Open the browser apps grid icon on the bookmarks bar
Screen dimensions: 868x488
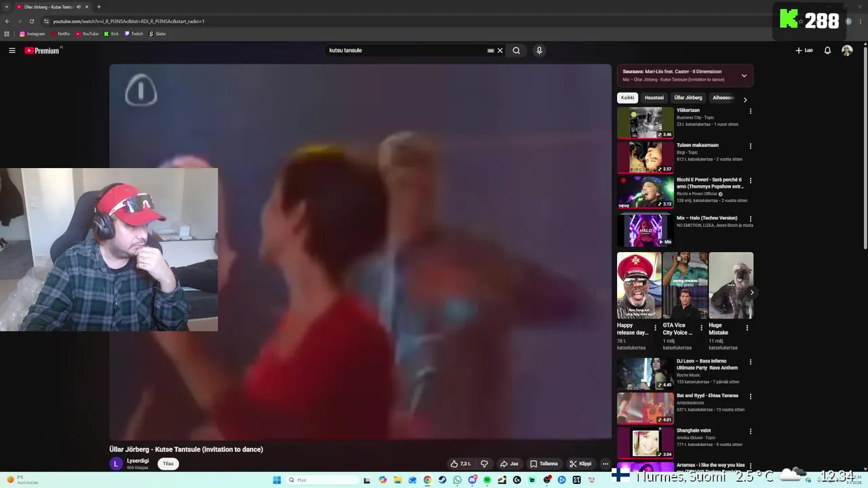[7, 34]
